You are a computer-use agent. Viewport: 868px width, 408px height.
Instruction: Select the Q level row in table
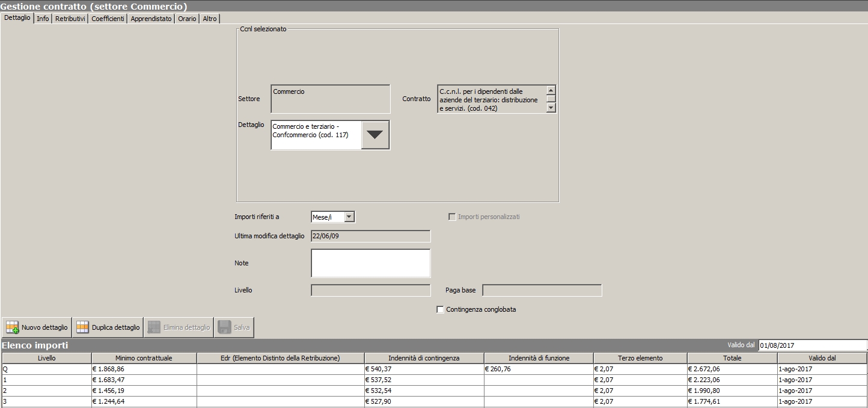click(x=46, y=369)
